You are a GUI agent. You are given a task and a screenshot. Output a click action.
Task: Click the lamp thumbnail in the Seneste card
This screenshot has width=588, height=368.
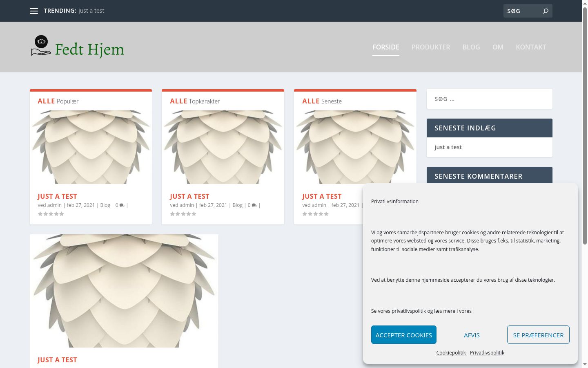point(355,147)
